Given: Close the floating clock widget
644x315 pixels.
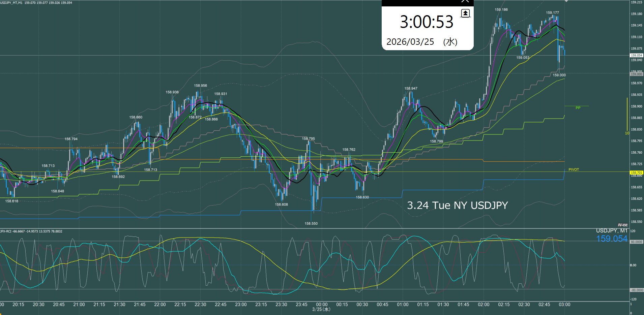Looking at the screenshot, I should click(465, 1).
